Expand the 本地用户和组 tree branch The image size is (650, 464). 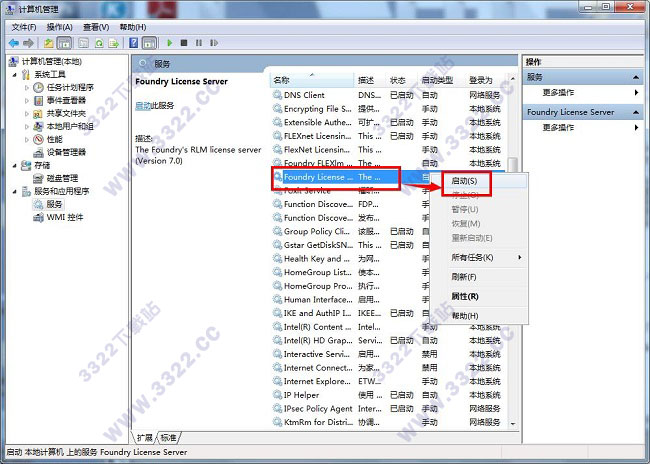tap(27, 126)
